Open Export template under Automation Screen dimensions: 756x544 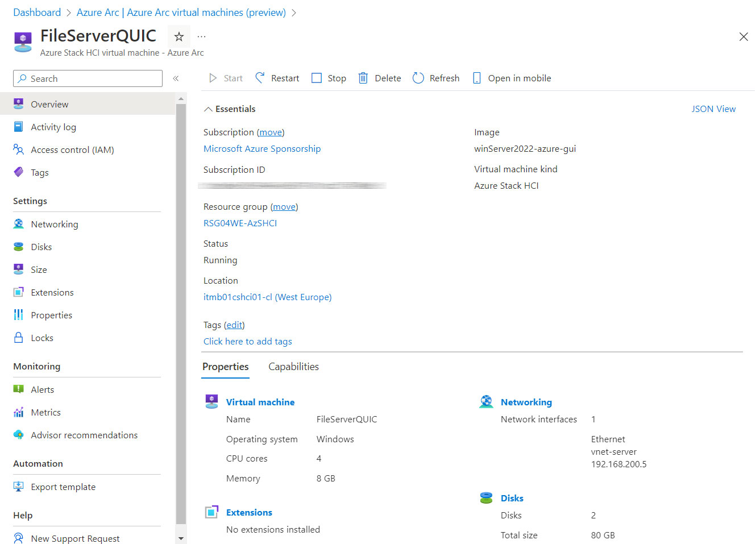pyautogui.click(x=63, y=487)
